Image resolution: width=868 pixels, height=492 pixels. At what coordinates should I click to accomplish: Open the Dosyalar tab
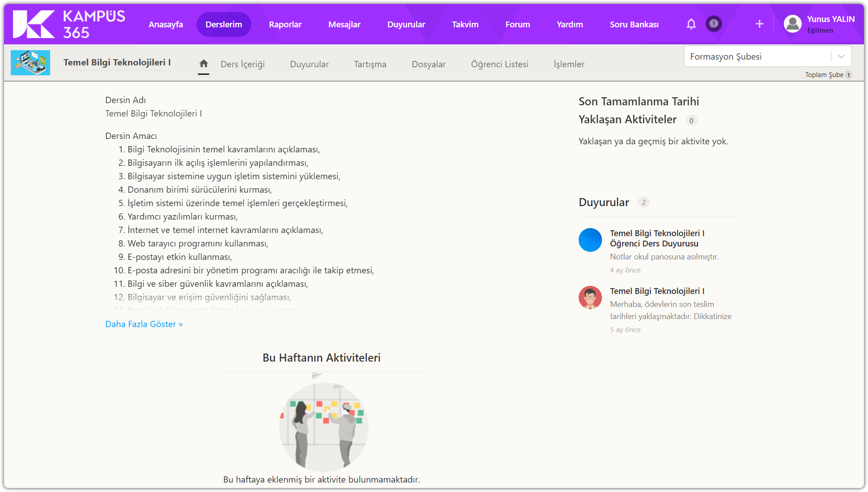coord(428,64)
